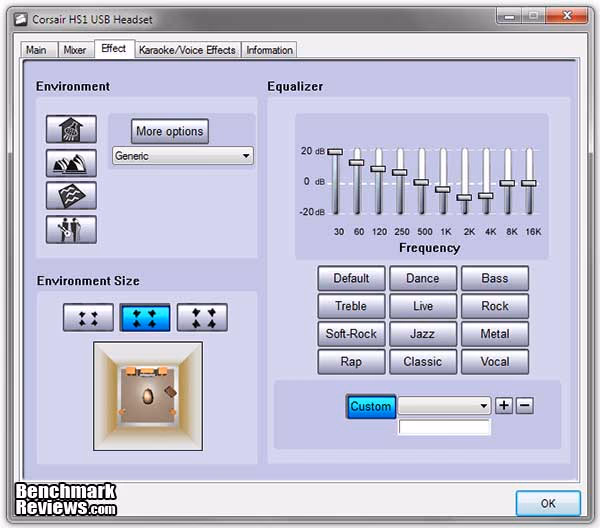Apply the Metal equalizer preset

(495, 334)
